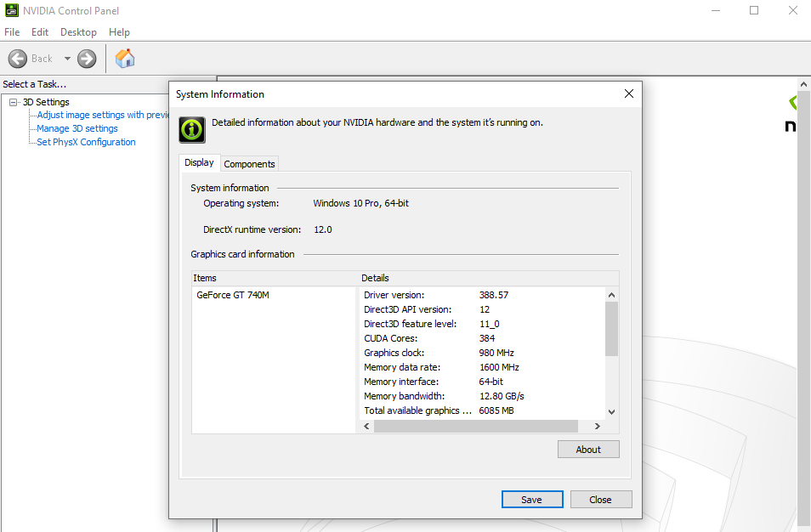Viewport: 811px width, 532px height.
Task: Open Adjust image settings with preview
Action: point(102,115)
